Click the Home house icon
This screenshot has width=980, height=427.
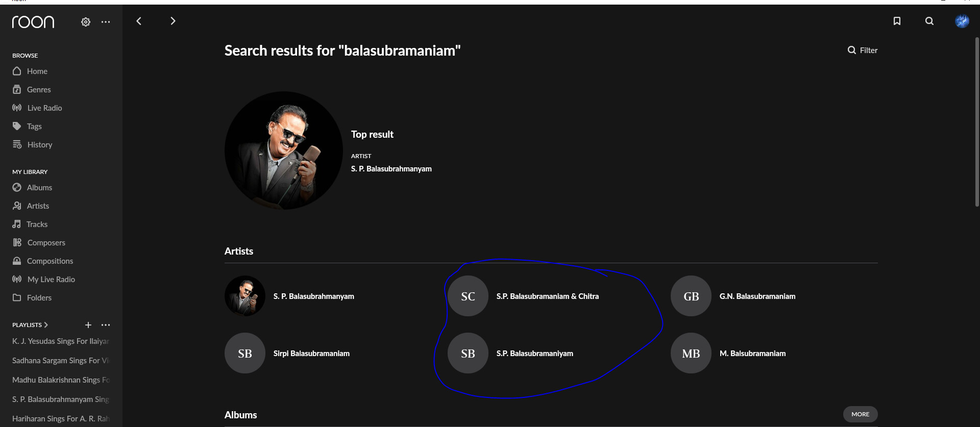(17, 71)
